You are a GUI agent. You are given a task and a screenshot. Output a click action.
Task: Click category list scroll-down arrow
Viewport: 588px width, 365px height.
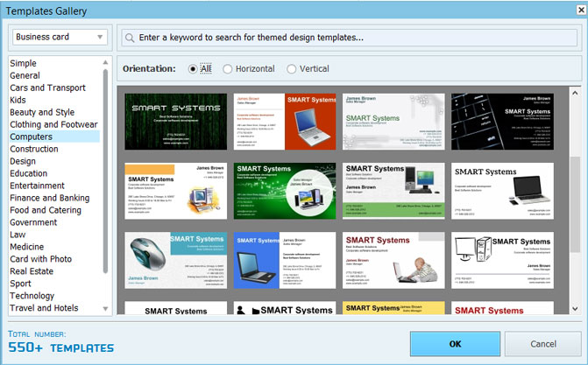coord(105,309)
